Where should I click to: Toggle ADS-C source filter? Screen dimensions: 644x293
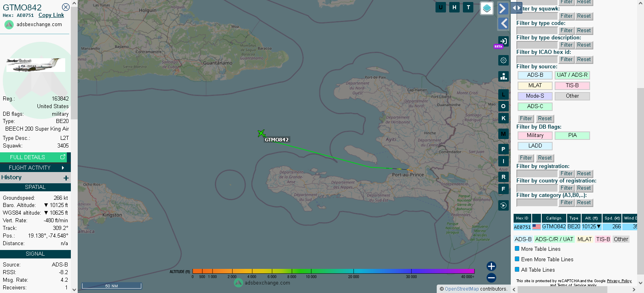[x=535, y=107]
